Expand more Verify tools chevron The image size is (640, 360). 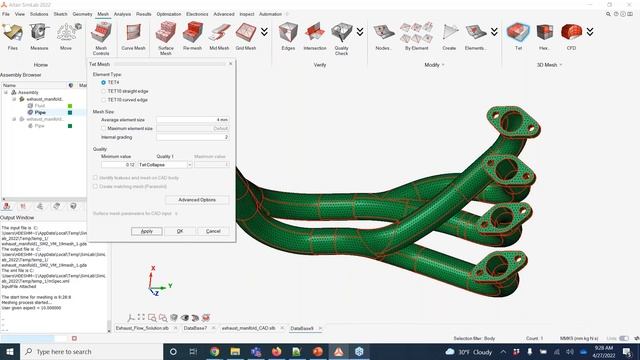[360, 32]
